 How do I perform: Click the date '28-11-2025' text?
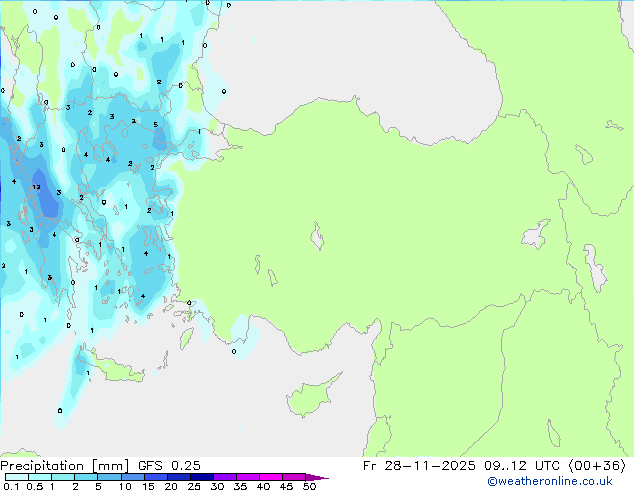click(x=429, y=466)
